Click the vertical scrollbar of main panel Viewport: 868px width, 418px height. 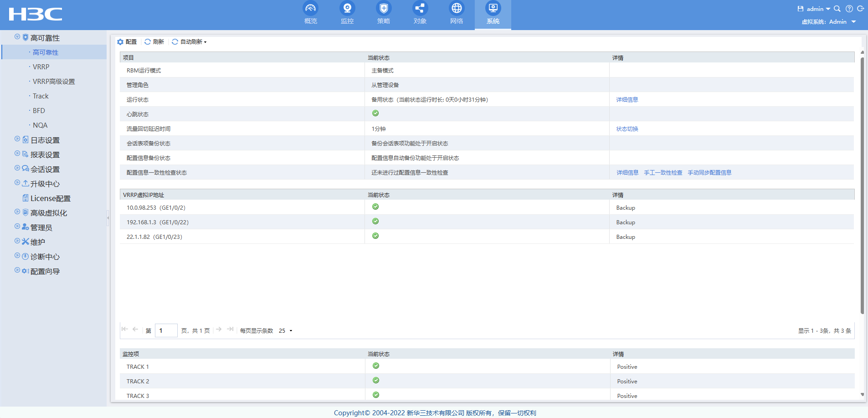862,186
